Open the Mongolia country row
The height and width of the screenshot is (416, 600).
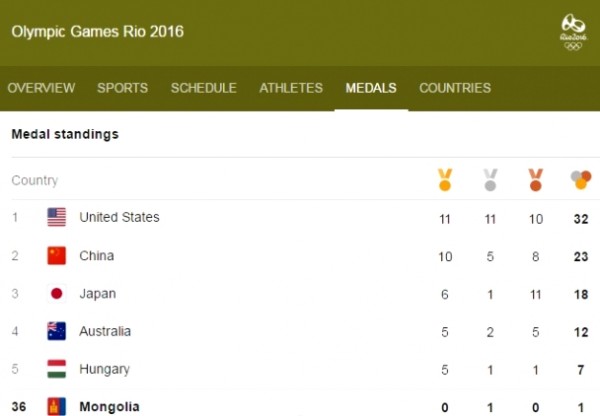click(x=110, y=407)
